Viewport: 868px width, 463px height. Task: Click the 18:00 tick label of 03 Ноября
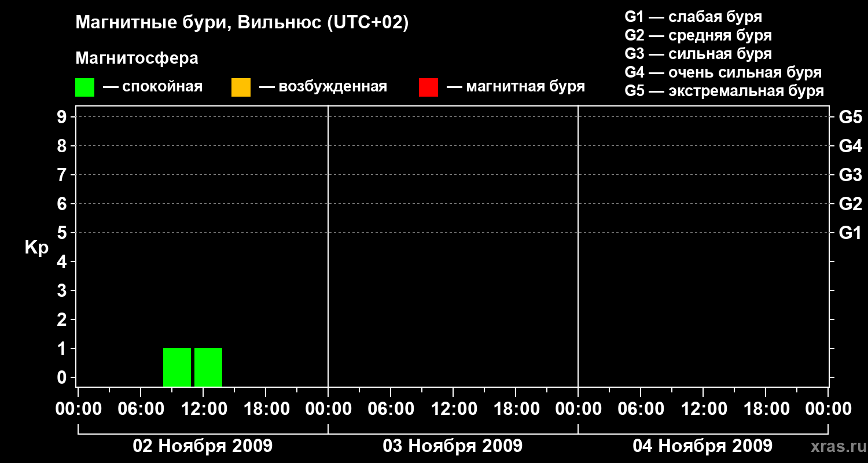coord(516,409)
